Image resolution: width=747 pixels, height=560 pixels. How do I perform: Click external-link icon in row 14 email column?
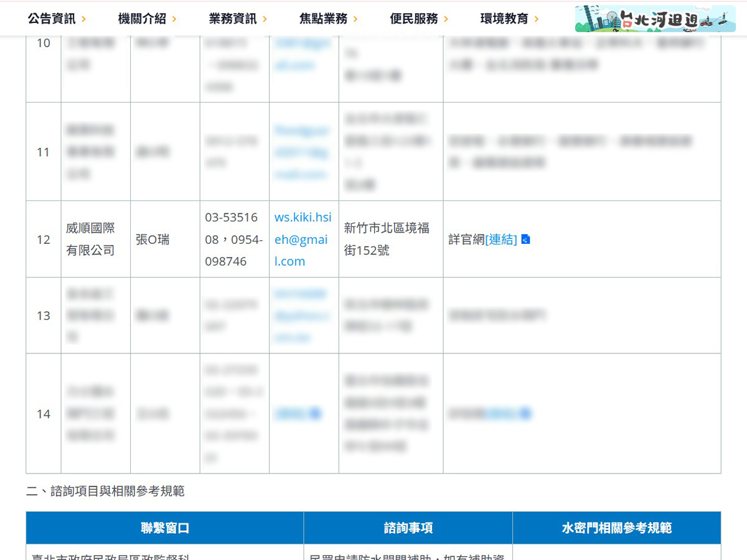[x=316, y=414]
